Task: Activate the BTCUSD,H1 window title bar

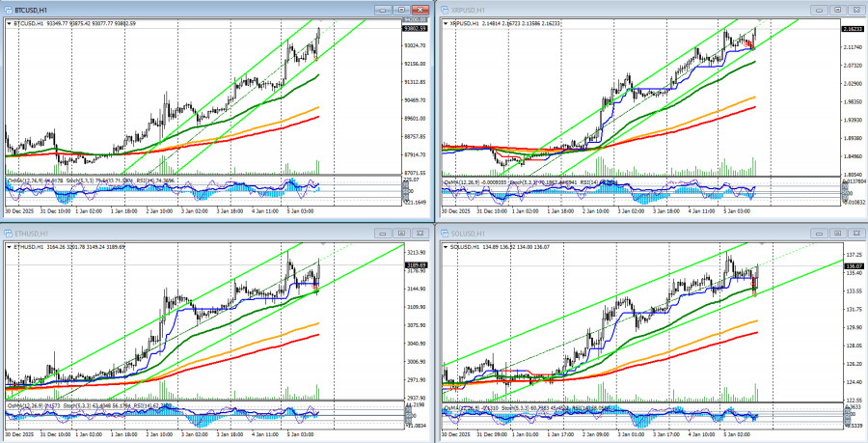Action: pos(193,9)
